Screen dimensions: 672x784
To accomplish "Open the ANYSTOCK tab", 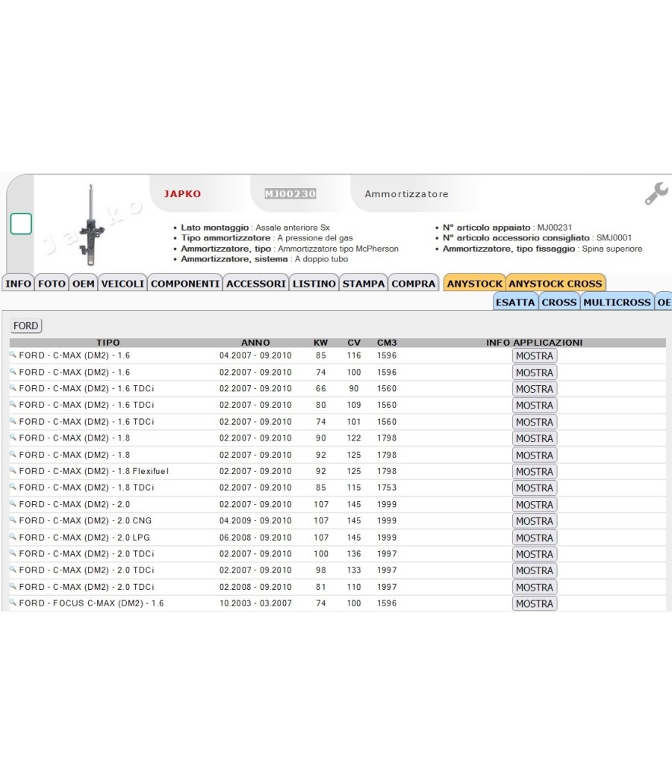I will click(x=474, y=284).
